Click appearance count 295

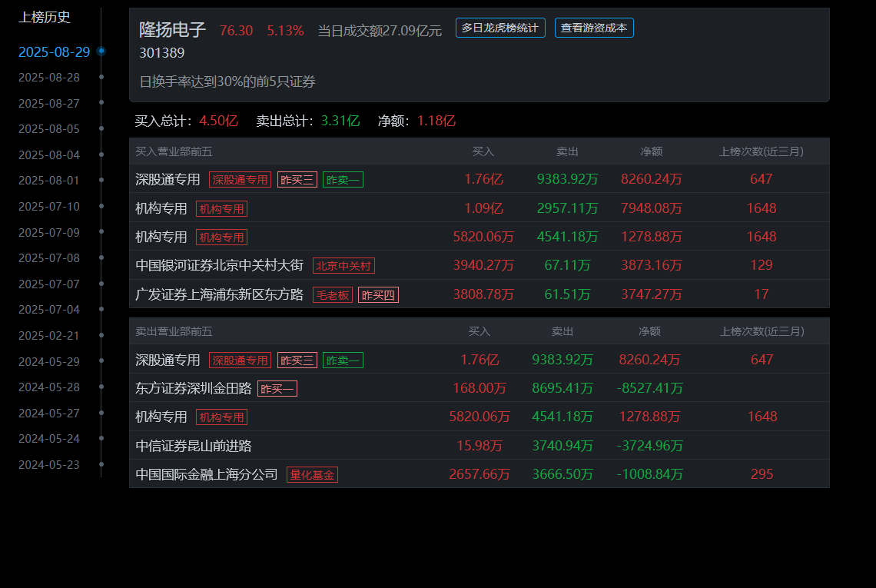762,474
